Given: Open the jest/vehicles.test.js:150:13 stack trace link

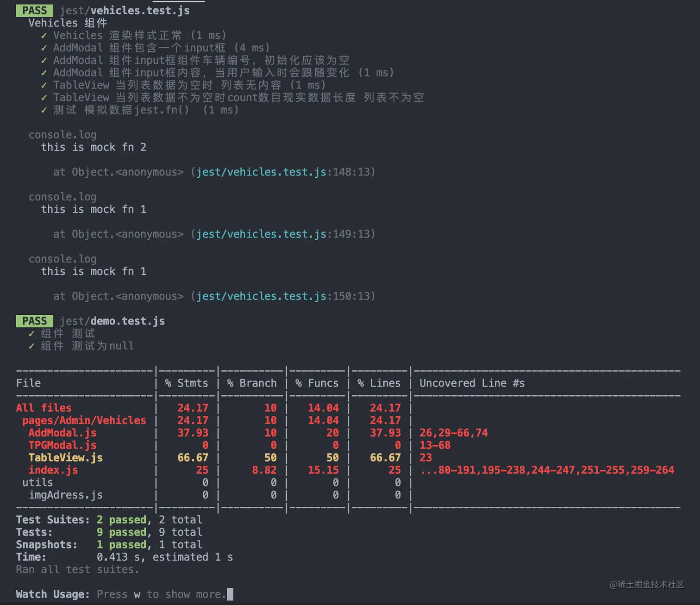Looking at the screenshot, I should pos(283,296).
